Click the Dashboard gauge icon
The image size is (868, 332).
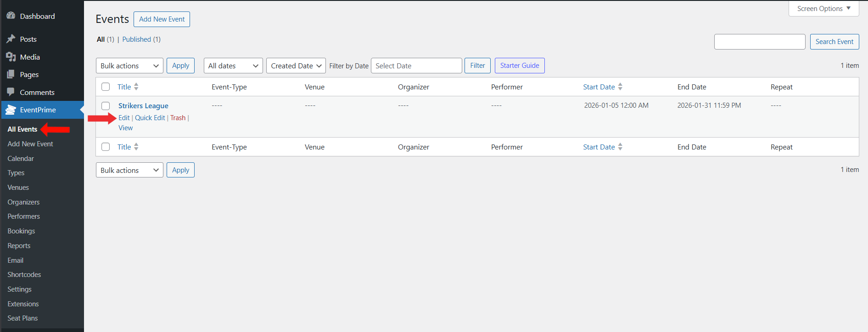[11, 16]
